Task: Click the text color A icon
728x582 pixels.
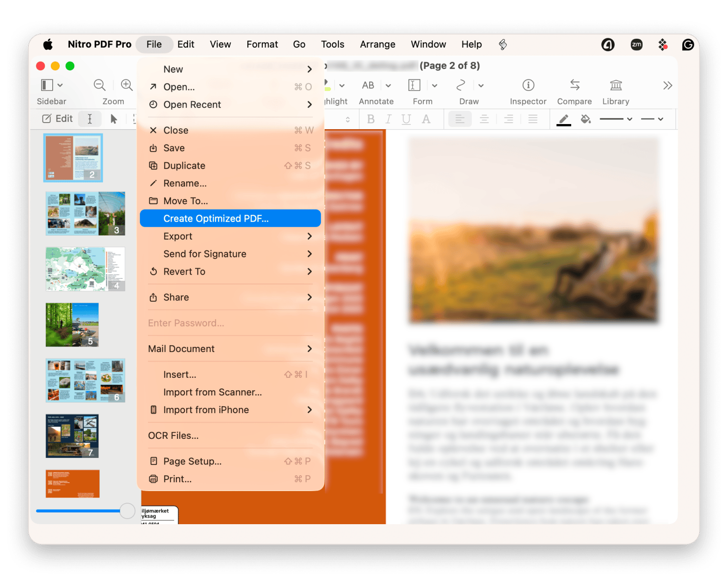Action: [426, 119]
